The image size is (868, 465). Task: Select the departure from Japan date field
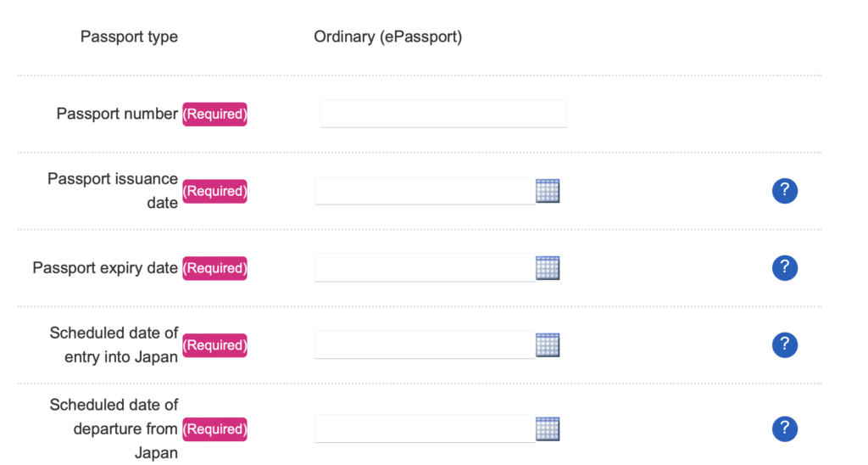[x=425, y=429]
